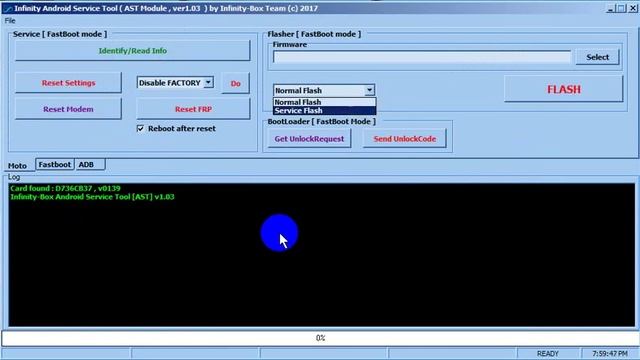Click the 0% progress bar

point(320,338)
